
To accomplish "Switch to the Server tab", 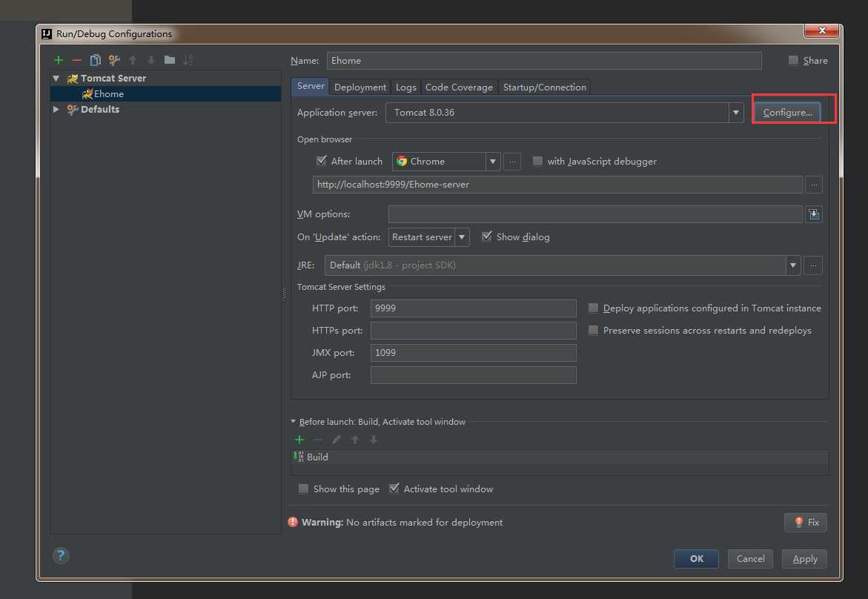I will point(311,86).
